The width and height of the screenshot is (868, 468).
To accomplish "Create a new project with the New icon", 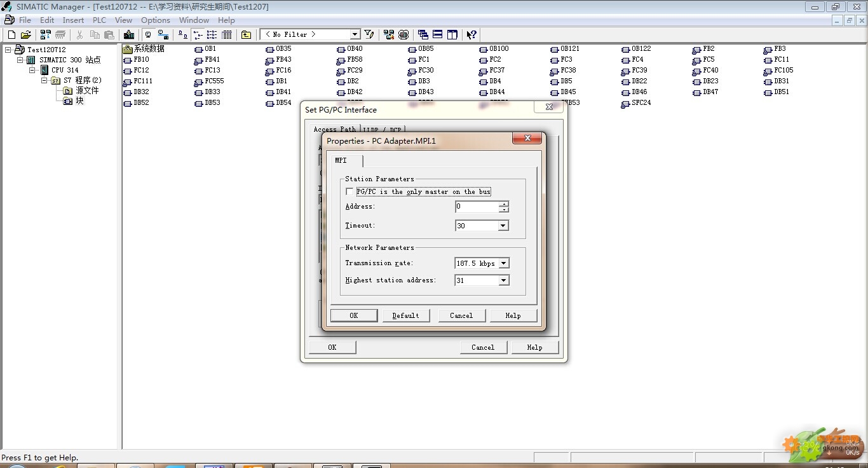I will [x=11, y=35].
